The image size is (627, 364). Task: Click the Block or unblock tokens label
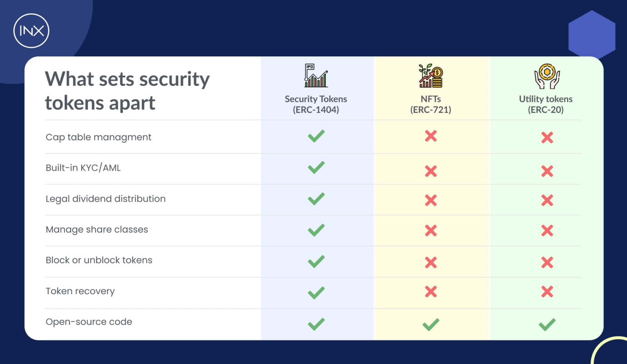point(99,260)
